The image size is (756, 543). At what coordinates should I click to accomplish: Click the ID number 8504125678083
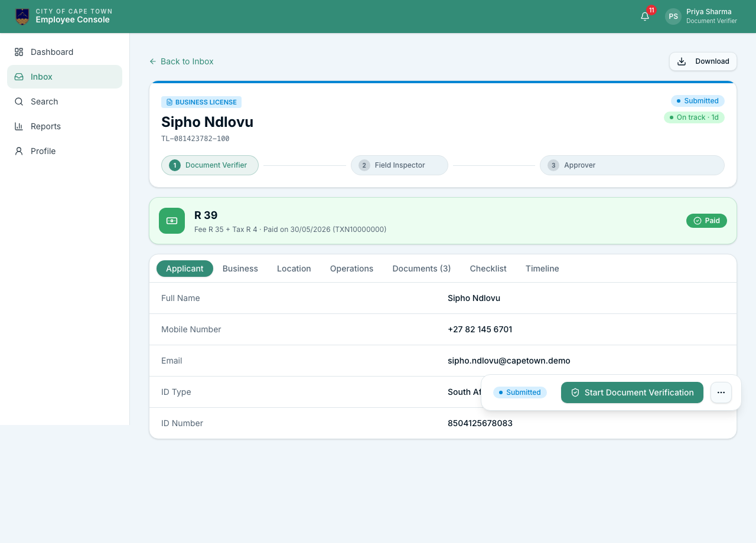tap(480, 423)
